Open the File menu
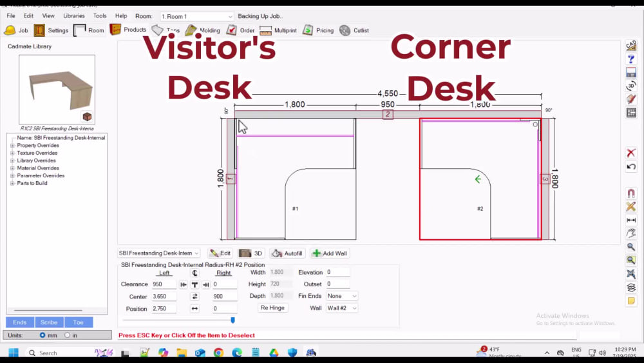Screen dimensions: 644x363 [11, 15]
